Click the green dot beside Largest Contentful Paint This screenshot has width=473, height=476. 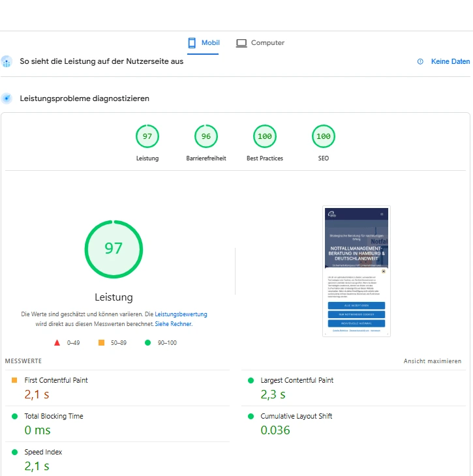[x=251, y=380]
